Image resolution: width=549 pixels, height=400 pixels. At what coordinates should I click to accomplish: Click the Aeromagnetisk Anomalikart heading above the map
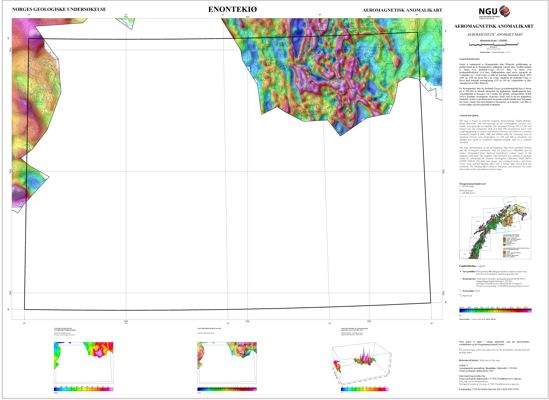click(402, 10)
